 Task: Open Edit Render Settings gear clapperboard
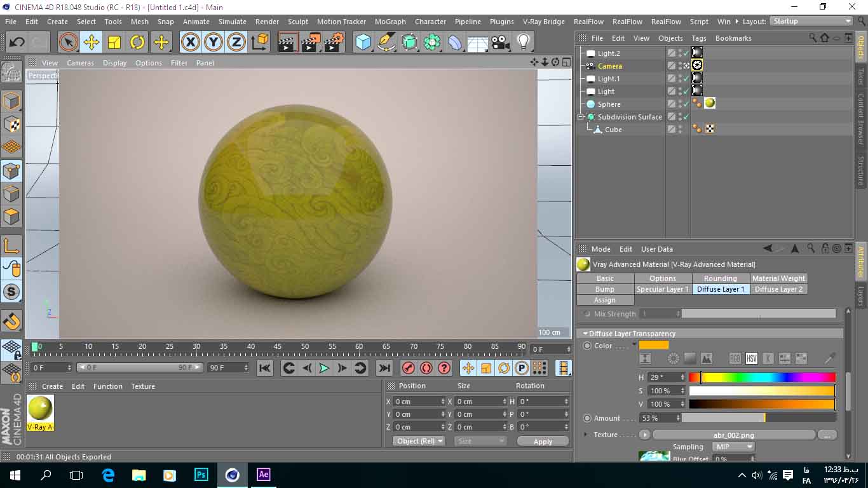click(334, 43)
